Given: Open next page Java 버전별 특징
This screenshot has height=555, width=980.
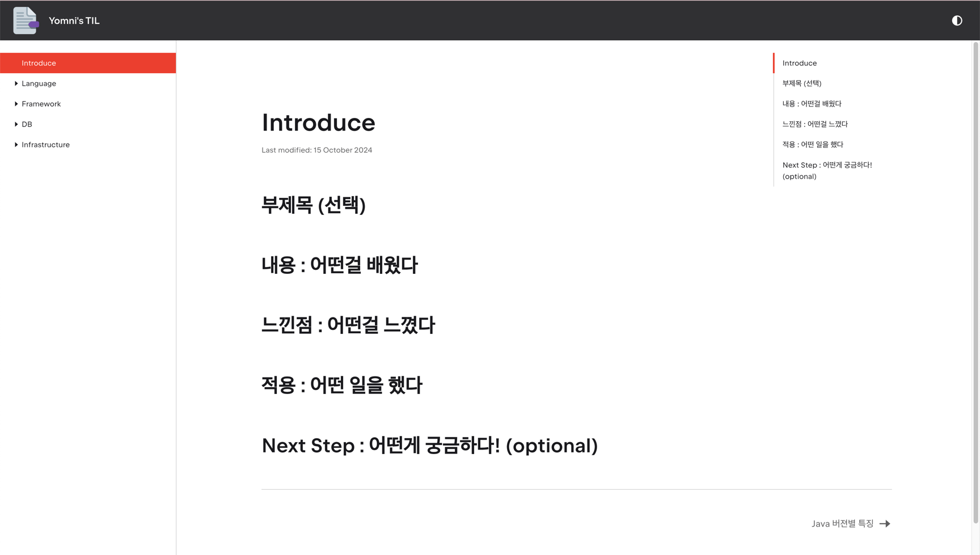Looking at the screenshot, I should coord(842,524).
